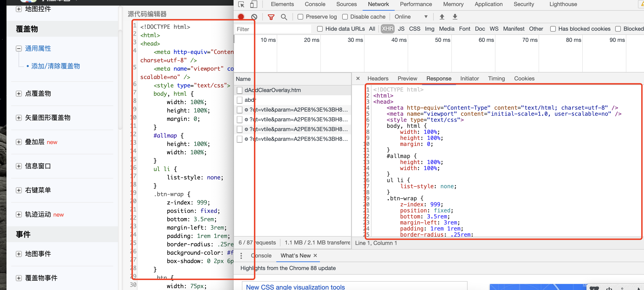The image size is (644, 290).
Task: Open the drawer three-dot menu
Action: point(241,255)
